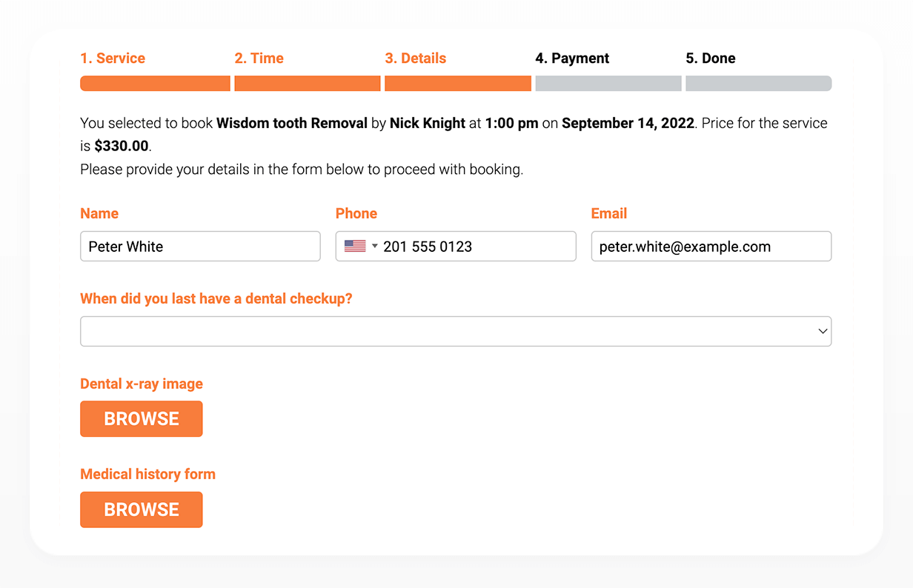Jump to the 4. Payment step
The height and width of the screenshot is (588, 913).
pos(572,59)
